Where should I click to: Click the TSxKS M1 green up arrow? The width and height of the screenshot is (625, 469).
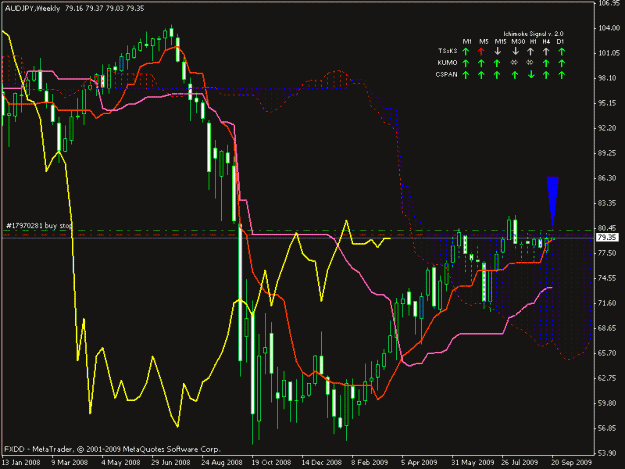point(465,51)
